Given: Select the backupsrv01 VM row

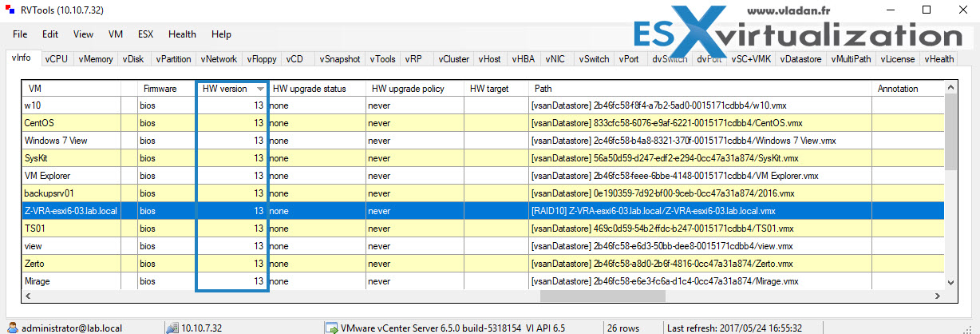Looking at the screenshot, I should click(x=483, y=193).
